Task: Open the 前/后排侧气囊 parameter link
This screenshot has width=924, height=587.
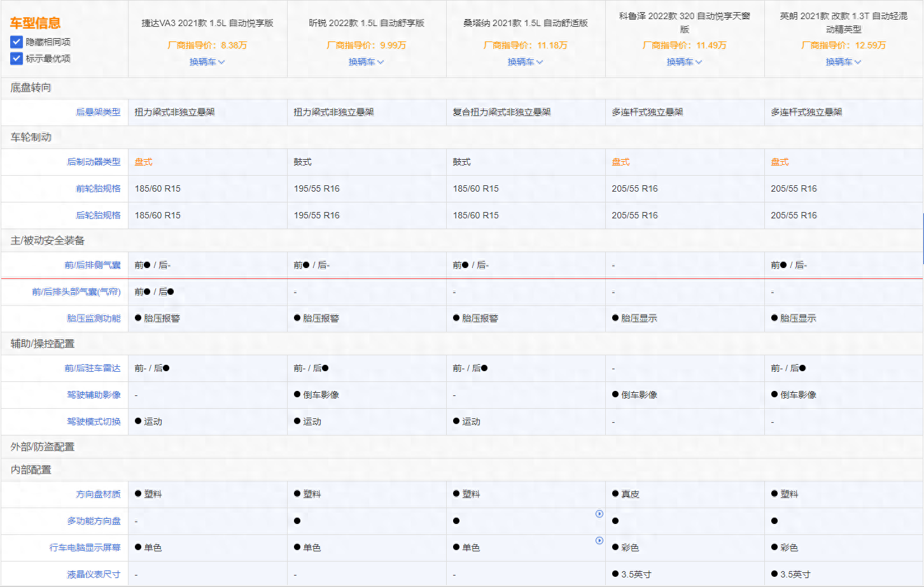Action: (x=92, y=265)
